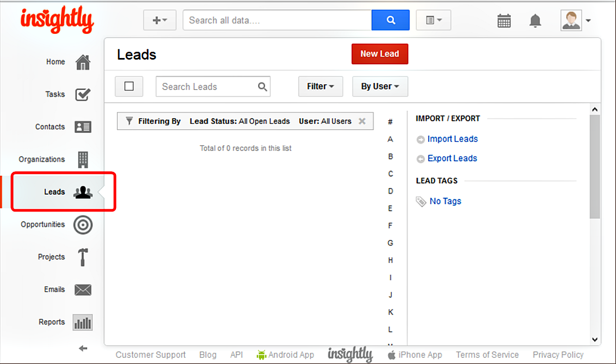Run search with the blue magnifier button
Viewport: 616px width, 364px height.
[391, 20]
